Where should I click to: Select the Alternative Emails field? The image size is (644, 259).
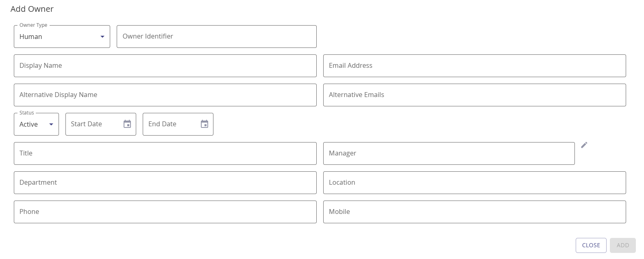(x=474, y=95)
